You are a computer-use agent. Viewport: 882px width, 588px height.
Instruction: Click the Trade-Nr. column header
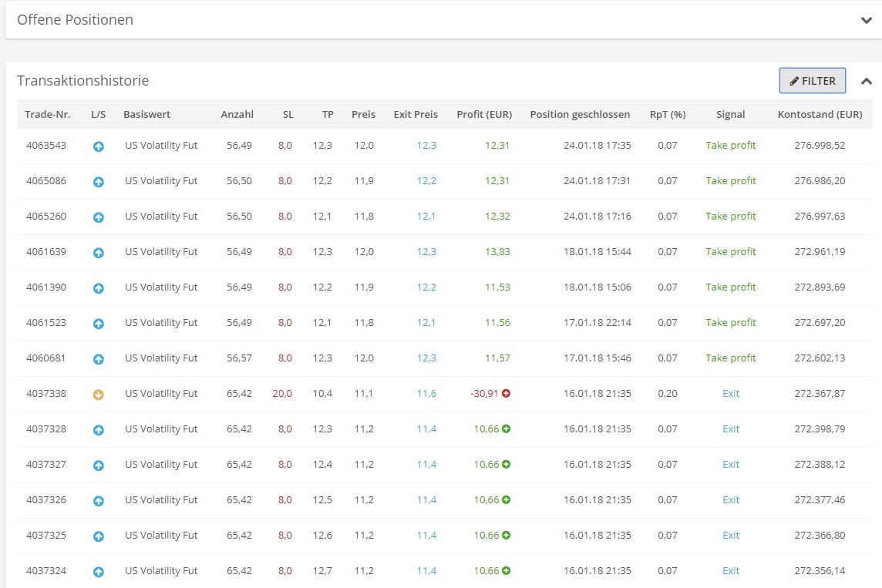pos(48,114)
